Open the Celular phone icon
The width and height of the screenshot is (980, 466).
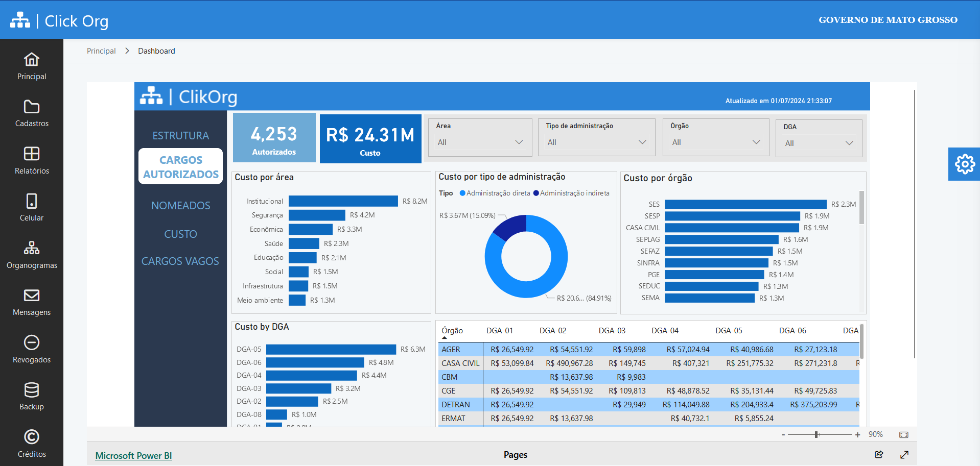point(32,201)
